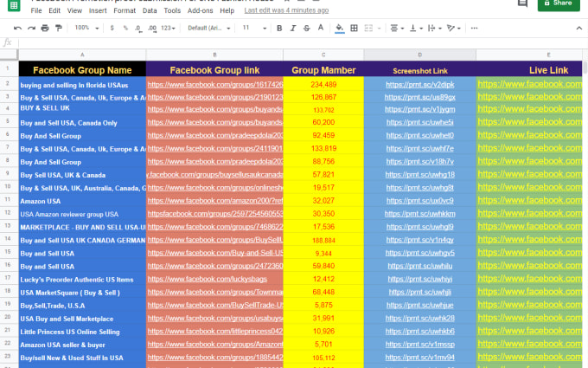Select the cell with 234,489 members
Screen dimensions: 588x368
[323, 85]
